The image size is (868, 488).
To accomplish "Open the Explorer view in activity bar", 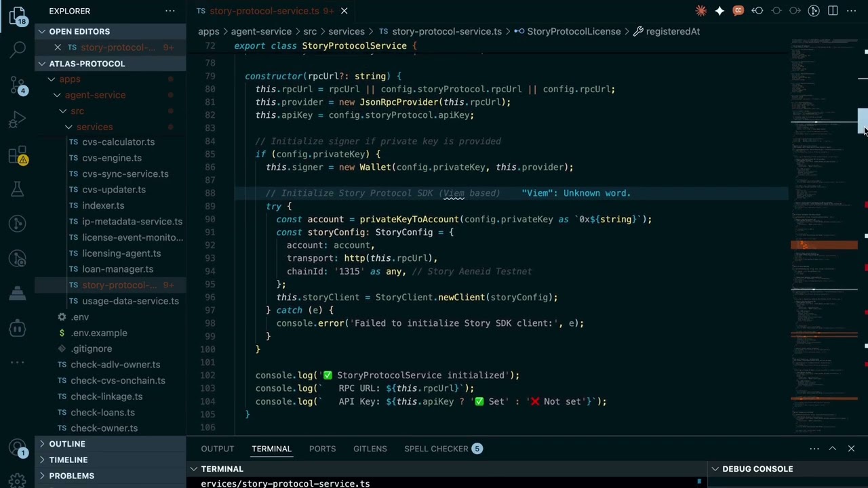I will coord(18,16).
